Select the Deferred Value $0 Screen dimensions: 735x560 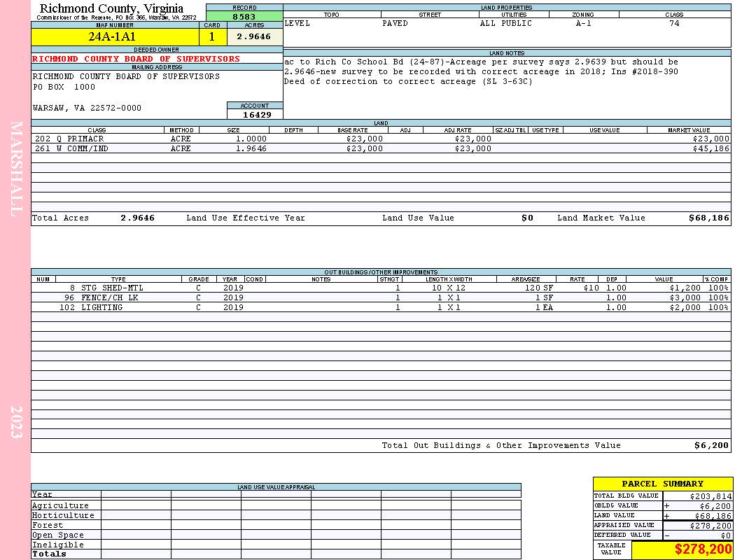point(726,535)
